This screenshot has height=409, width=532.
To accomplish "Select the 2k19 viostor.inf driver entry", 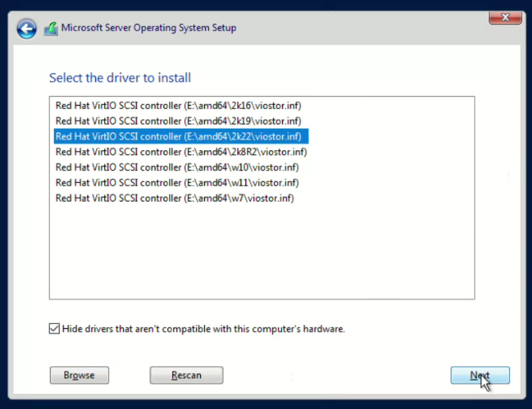I will (x=178, y=121).
